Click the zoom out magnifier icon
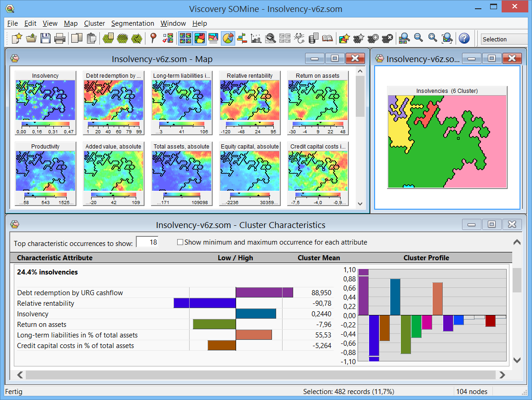The width and height of the screenshot is (532, 400). [418, 39]
